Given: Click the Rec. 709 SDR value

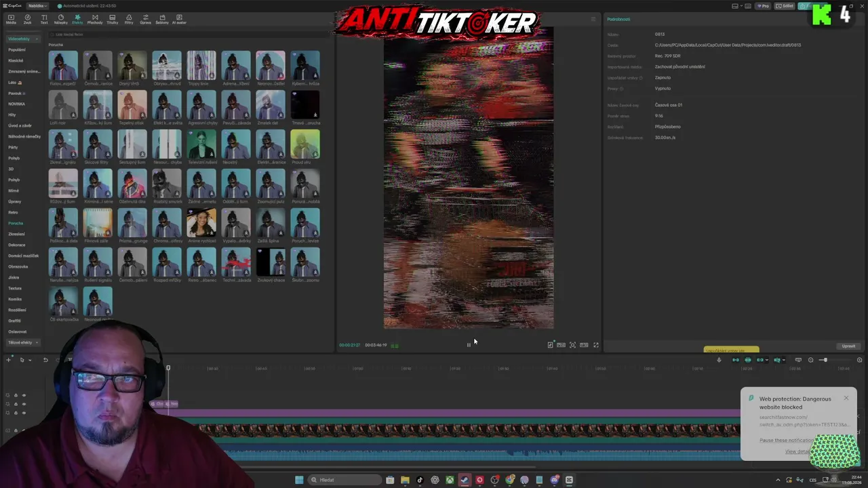Looking at the screenshot, I should [x=667, y=56].
